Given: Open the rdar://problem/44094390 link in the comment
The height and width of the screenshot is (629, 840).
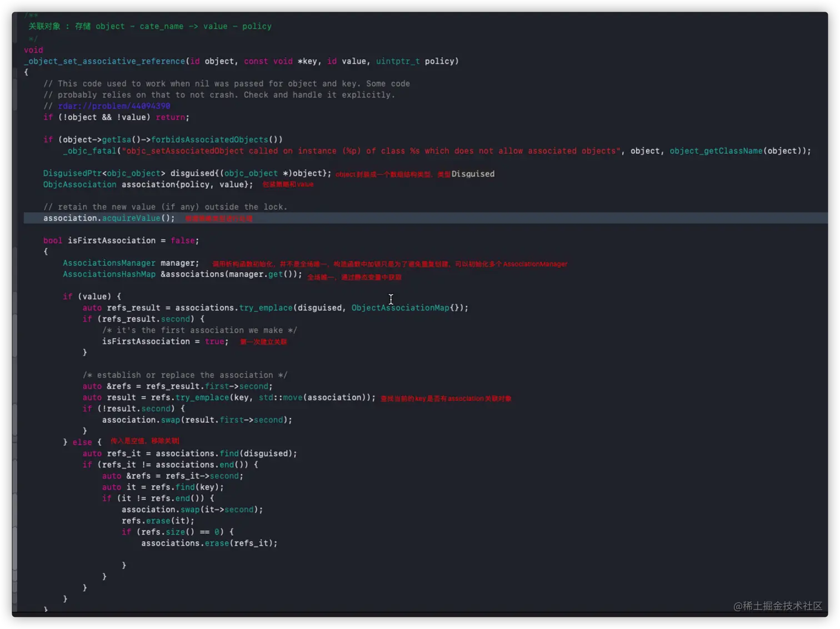Looking at the screenshot, I should point(114,106).
